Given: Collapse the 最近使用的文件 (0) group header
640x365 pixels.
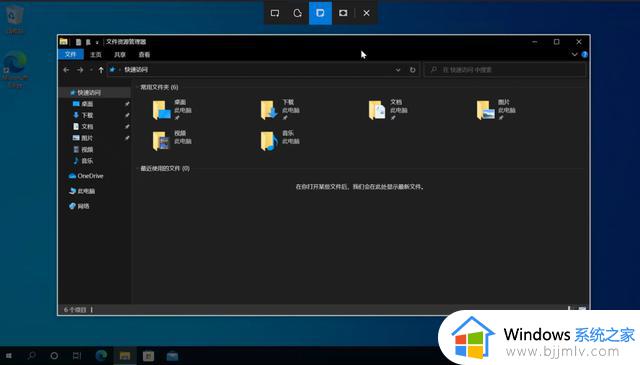Looking at the screenshot, I should [165, 169].
